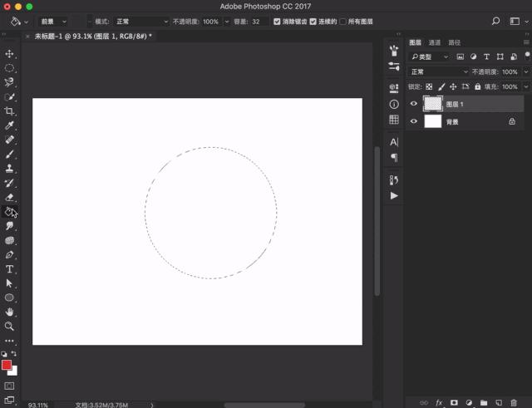Select the Eraser tool
The height and width of the screenshot is (408, 532).
(x=10, y=197)
